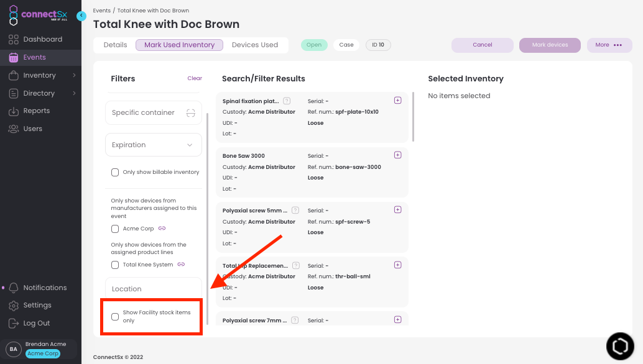The image size is (643, 364).
Task: Enable Show Facility stock items only
Action: [x=115, y=316]
